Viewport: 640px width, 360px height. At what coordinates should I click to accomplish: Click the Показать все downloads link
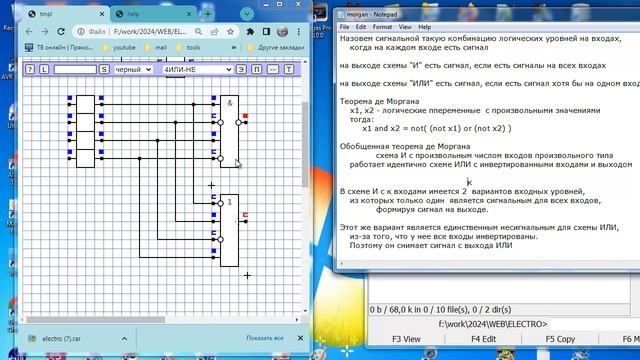pos(264,338)
